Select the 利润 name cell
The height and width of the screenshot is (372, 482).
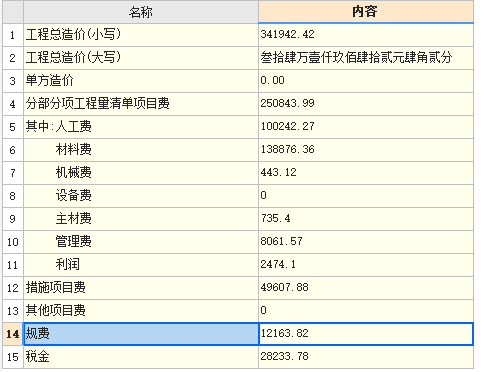pyautogui.click(x=141, y=265)
